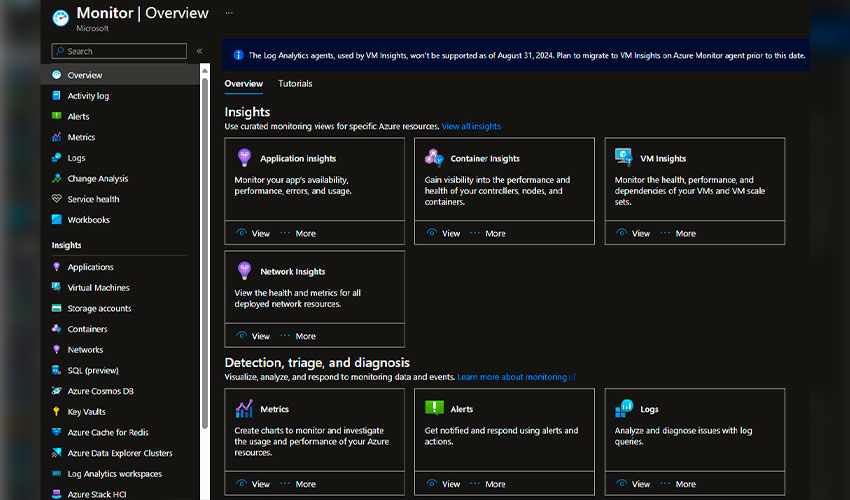Image resolution: width=850 pixels, height=500 pixels.
Task: Click the Key Vaults key icon
Action: tap(56, 411)
